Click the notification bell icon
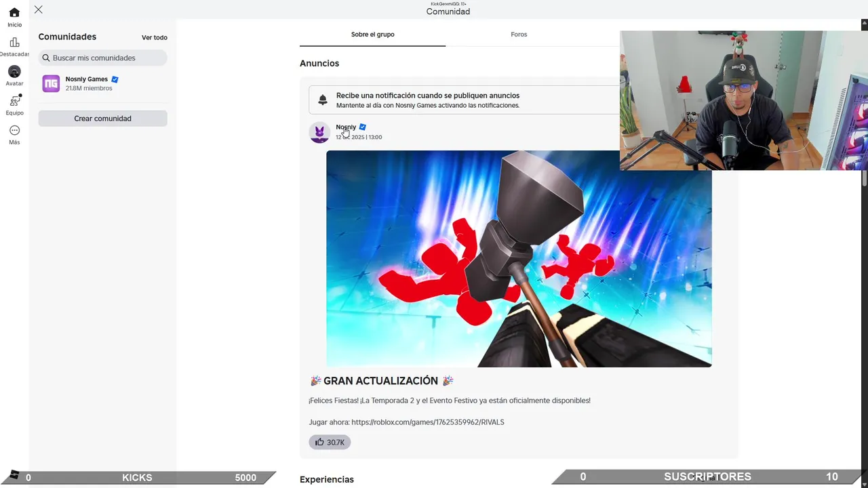Screen dimensions: 868x488 coord(323,100)
